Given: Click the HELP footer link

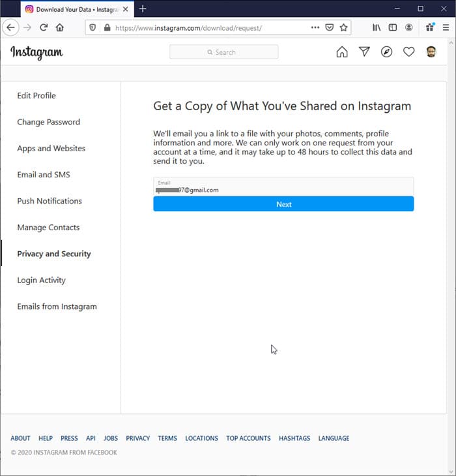Looking at the screenshot, I should click(x=46, y=438).
